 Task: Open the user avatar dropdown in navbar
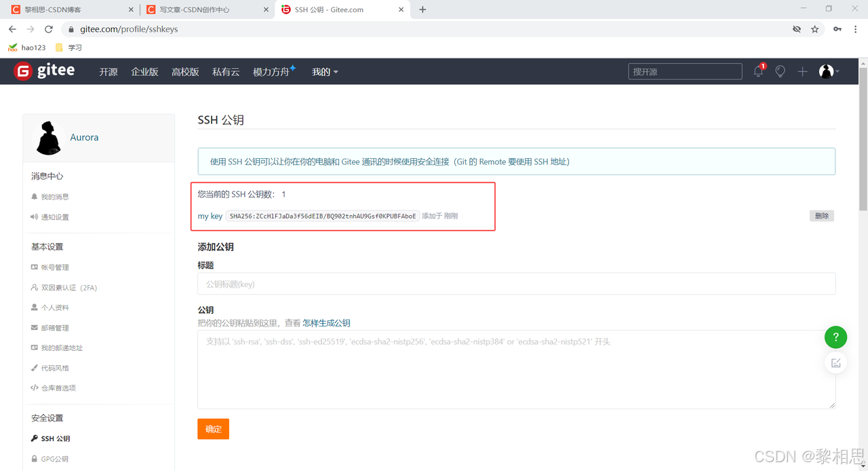[829, 71]
